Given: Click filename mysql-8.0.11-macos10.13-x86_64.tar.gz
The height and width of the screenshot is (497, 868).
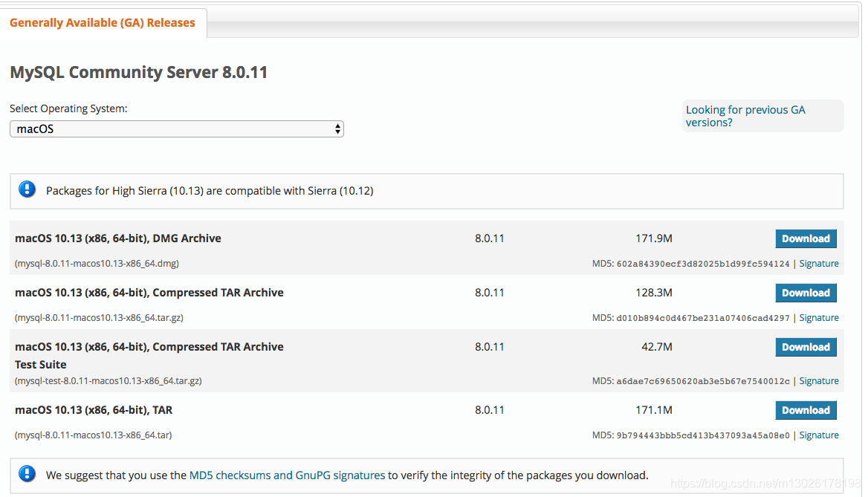Looking at the screenshot, I should click(x=99, y=318).
